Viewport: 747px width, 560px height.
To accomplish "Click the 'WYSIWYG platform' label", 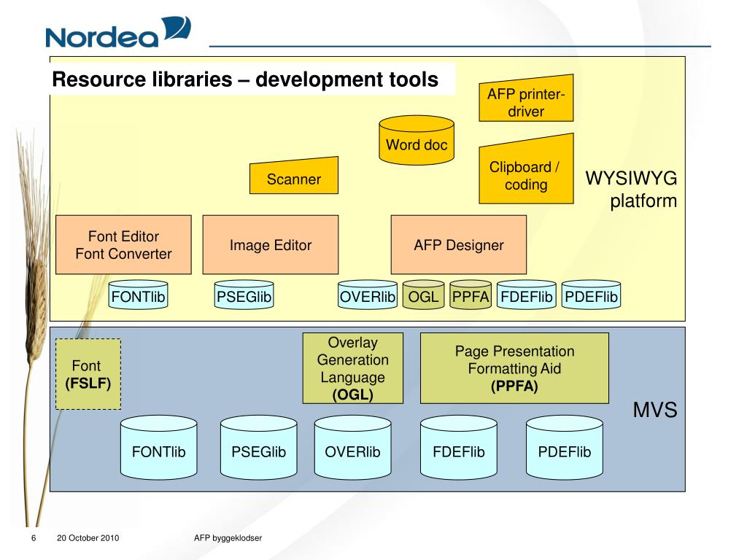I will point(631,189).
